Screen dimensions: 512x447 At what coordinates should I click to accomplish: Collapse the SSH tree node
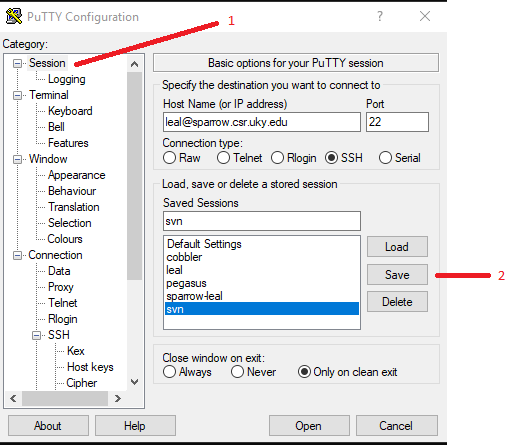(x=36, y=335)
